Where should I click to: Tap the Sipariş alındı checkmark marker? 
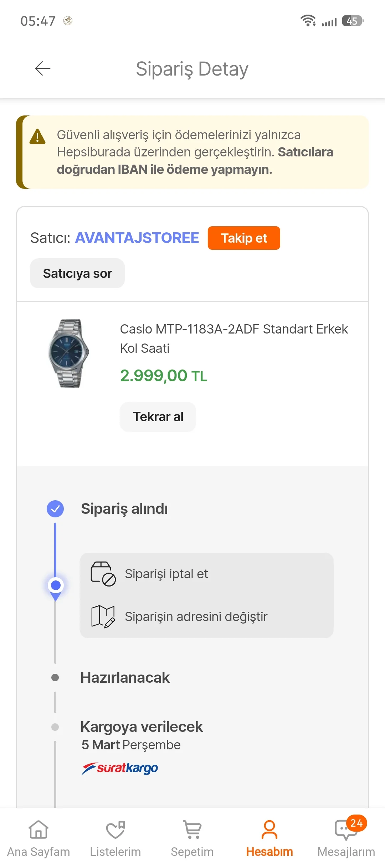click(x=55, y=509)
